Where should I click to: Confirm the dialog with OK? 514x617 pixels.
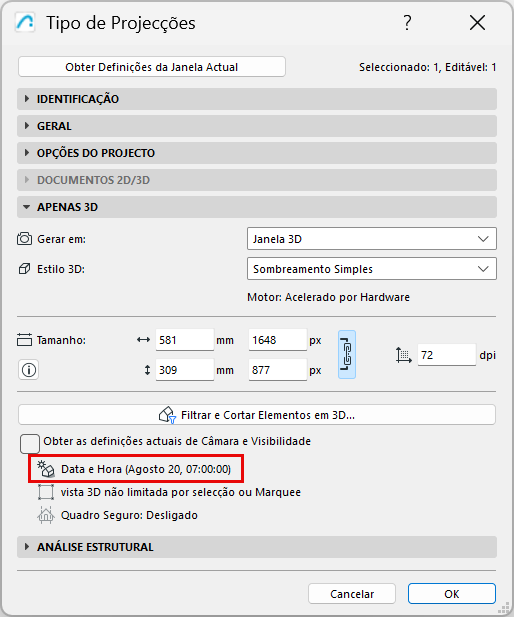point(451,594)
